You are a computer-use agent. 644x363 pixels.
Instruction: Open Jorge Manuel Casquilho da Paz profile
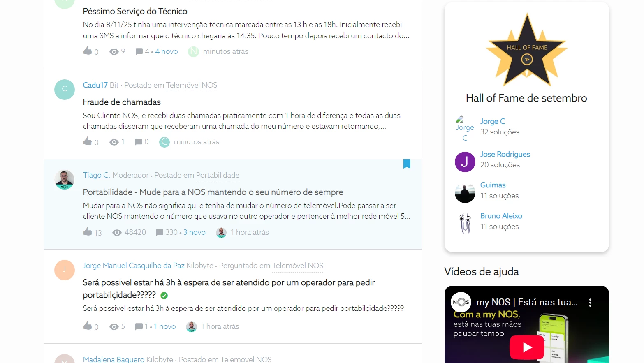click(134, 266)
